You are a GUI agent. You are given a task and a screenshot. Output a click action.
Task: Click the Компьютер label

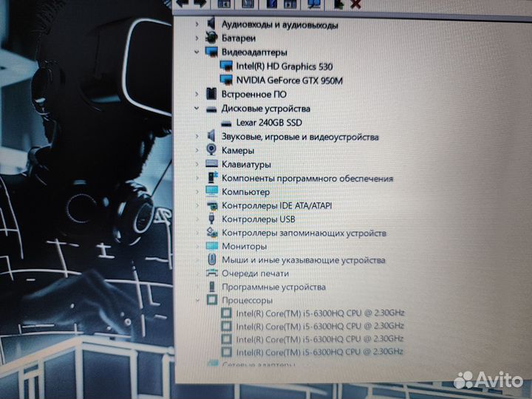pyautogui.click(x=245, y=191)
